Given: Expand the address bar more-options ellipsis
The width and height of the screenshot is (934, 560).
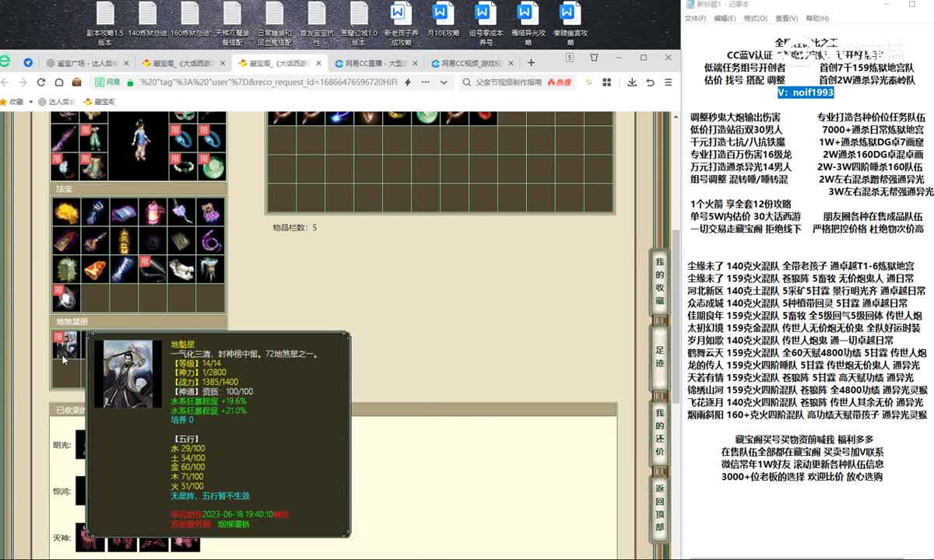Looking at the screenshot, I should pyautogui.click(x=423, y=82).
